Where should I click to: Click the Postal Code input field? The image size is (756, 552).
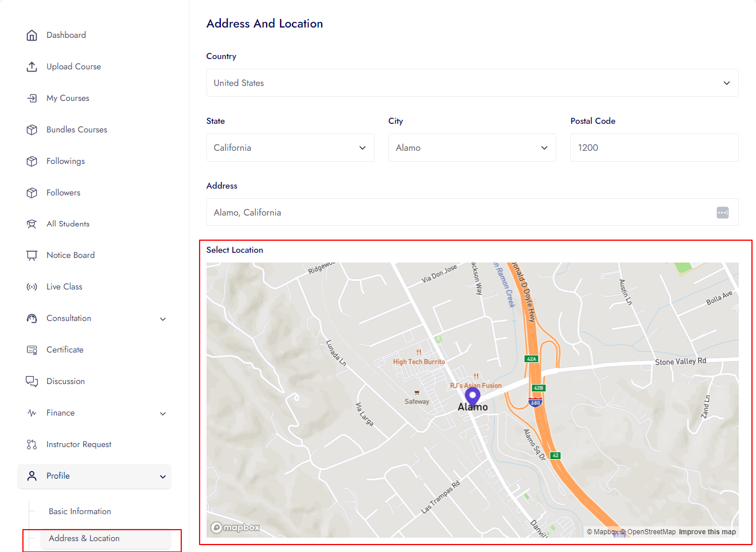[x=654, y=148]
